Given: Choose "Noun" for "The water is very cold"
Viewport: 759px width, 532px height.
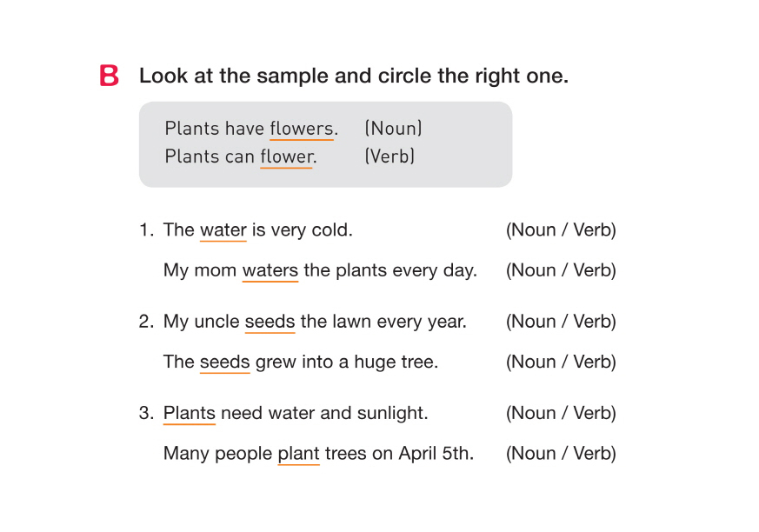Looking at the screenshot, I should point(532,230).
